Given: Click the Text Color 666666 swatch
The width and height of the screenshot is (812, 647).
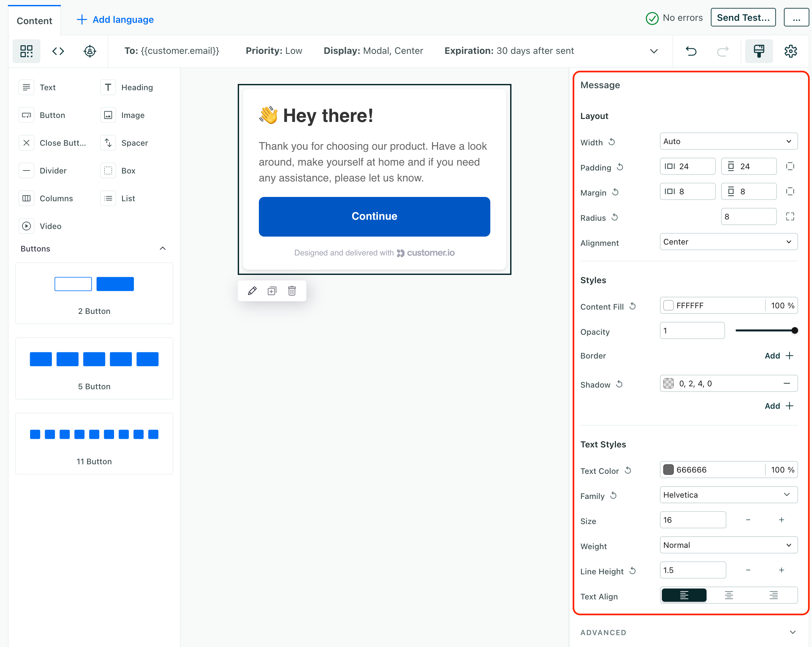Looking at the screenshot, I should point(669,470).
